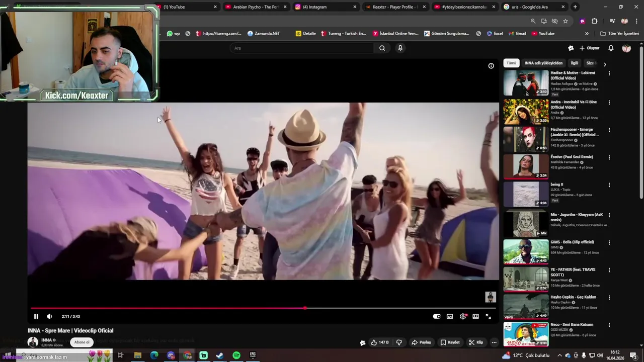
Task: Like the video with thumbs-up 147 B
Action: point(380,342)
